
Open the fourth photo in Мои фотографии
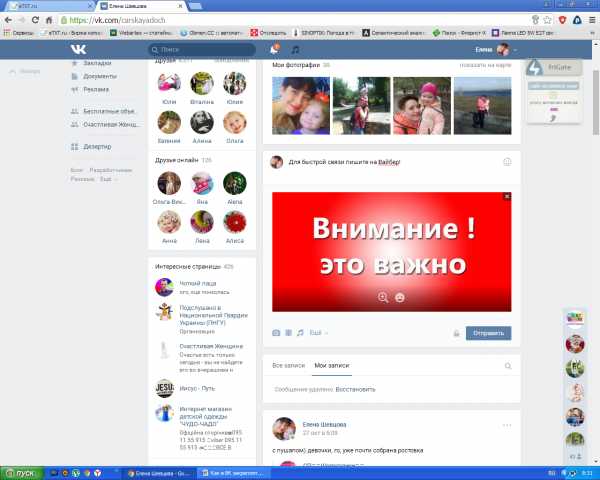483,106
